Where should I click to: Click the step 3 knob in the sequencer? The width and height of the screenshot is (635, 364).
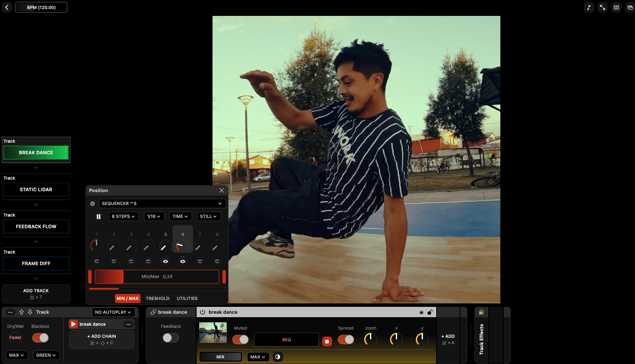pos(131,246)
